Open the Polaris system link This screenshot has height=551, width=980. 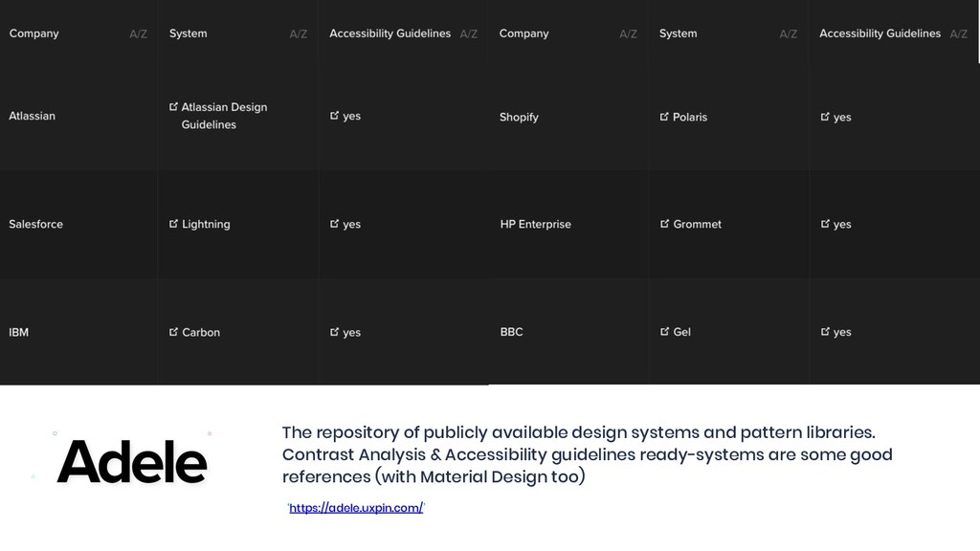[690, 117]
